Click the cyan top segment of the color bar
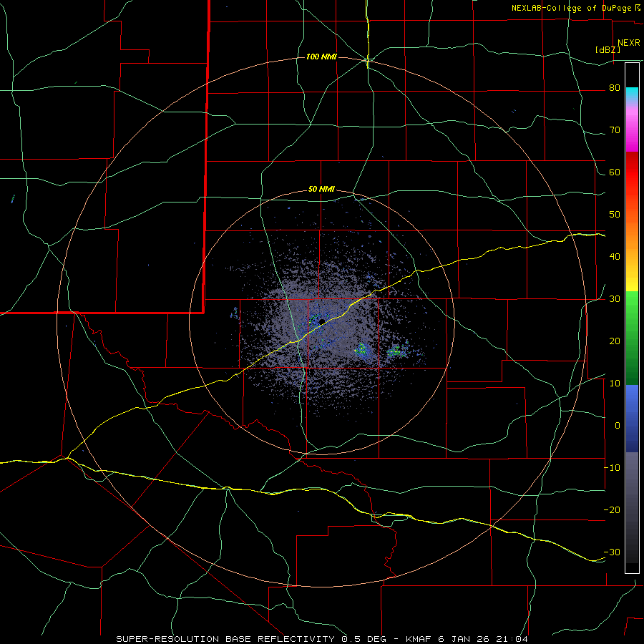This screenshot has width=644, height=644. [x=632, y=94]
